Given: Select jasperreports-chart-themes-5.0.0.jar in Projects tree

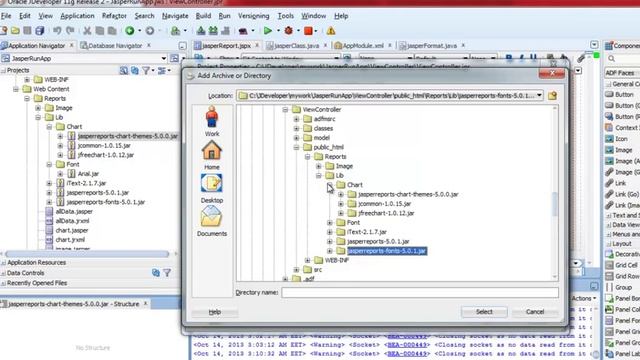Looking at the screenshot, I should (x=128, y=136).
